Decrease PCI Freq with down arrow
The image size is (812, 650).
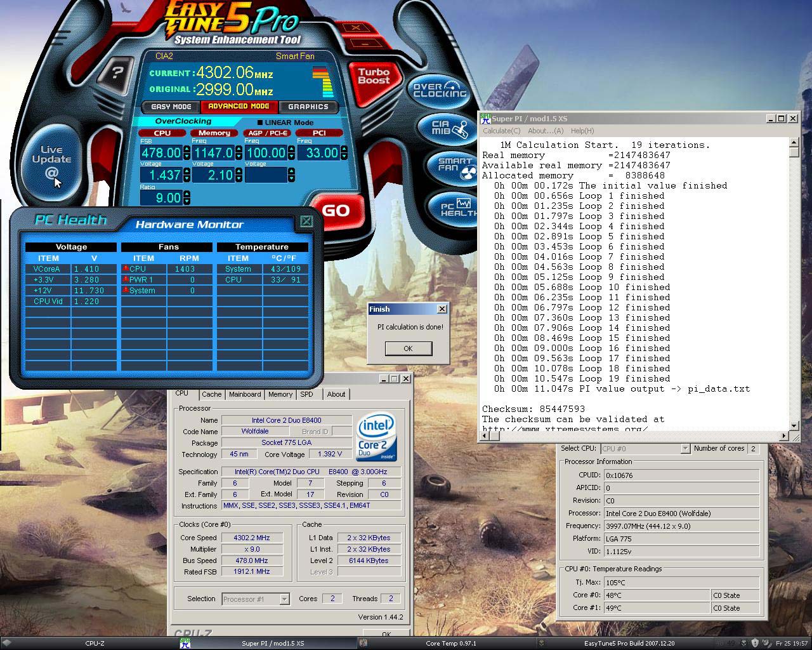(344, 156)
